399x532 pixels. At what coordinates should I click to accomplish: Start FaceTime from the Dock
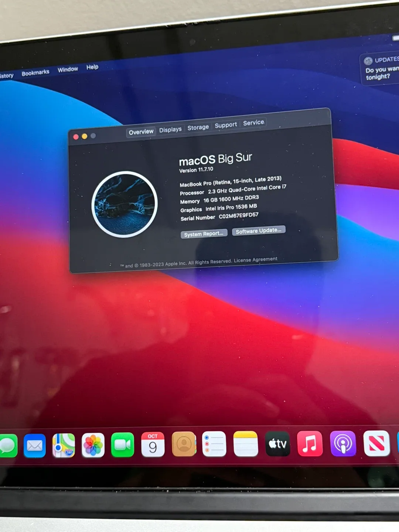pos(122,445)
